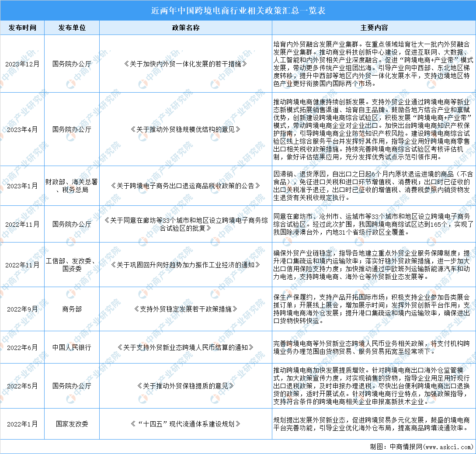476x454 pixels.
Task: Click the date cell "2023年12月"
Action: (x=22, y=64)
